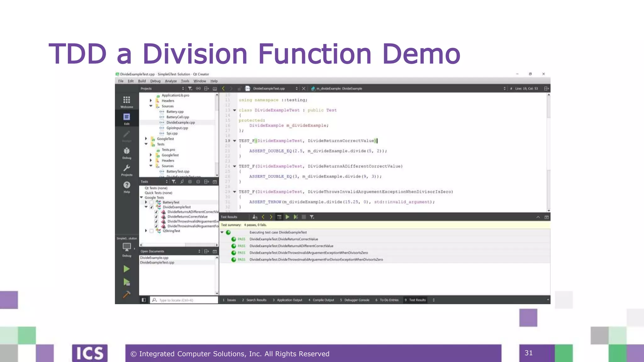Screen dimensions: 644x362
Task: Click the green Run button
Action: [126, 269]
